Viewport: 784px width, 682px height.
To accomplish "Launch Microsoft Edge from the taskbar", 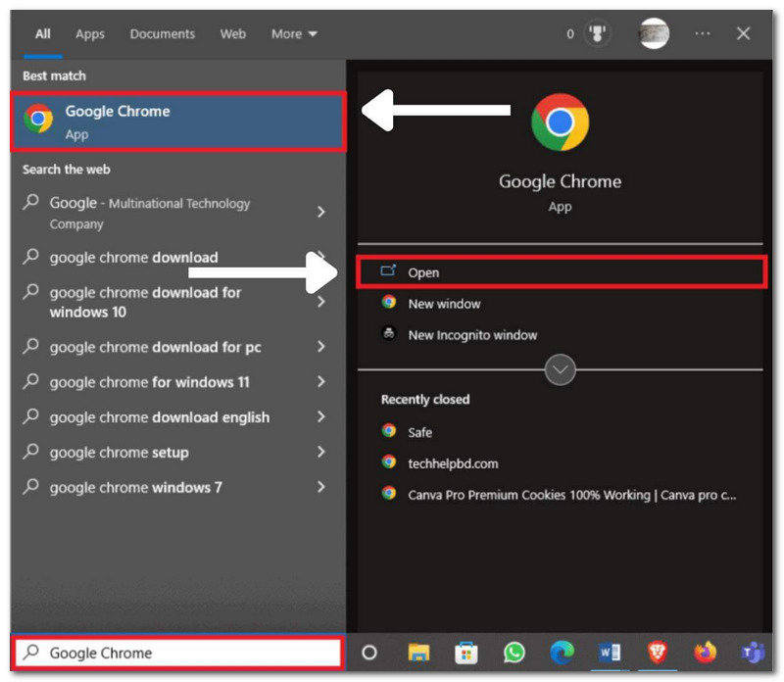I will [562, 653].
